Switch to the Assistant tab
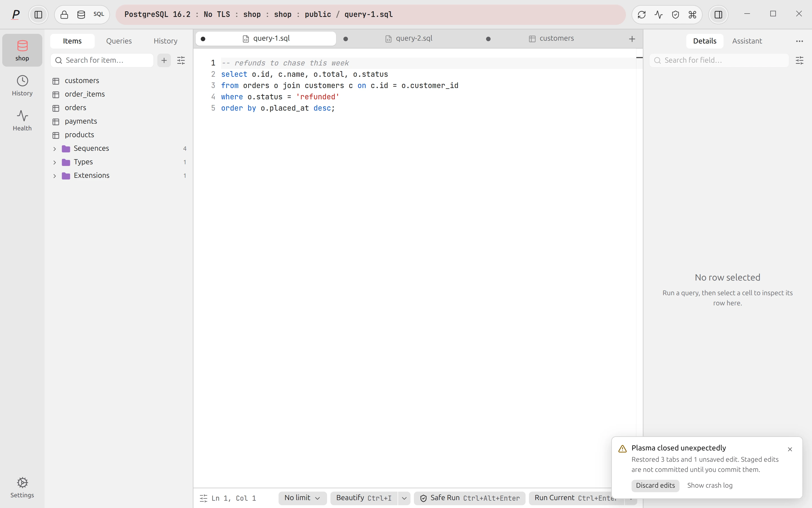This screenshot has height=508, width=812. 747,41
